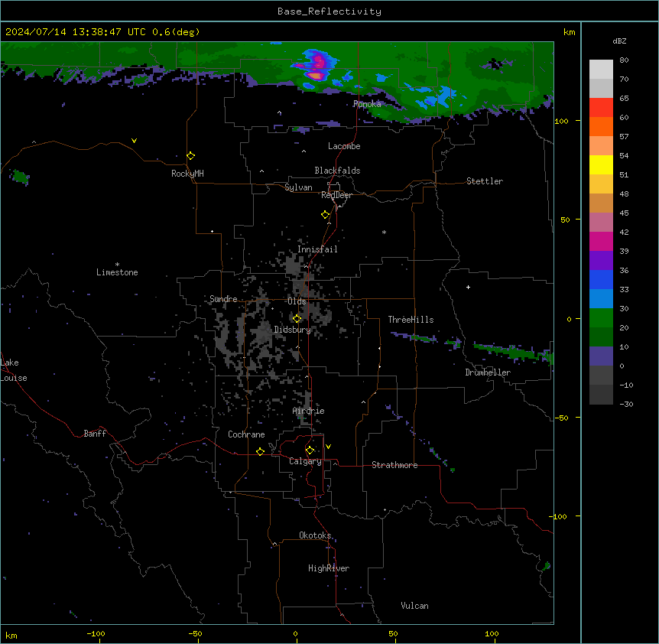Click the Airdrie city label
This screenshot has width=659, height=644.
coord(308,411)
